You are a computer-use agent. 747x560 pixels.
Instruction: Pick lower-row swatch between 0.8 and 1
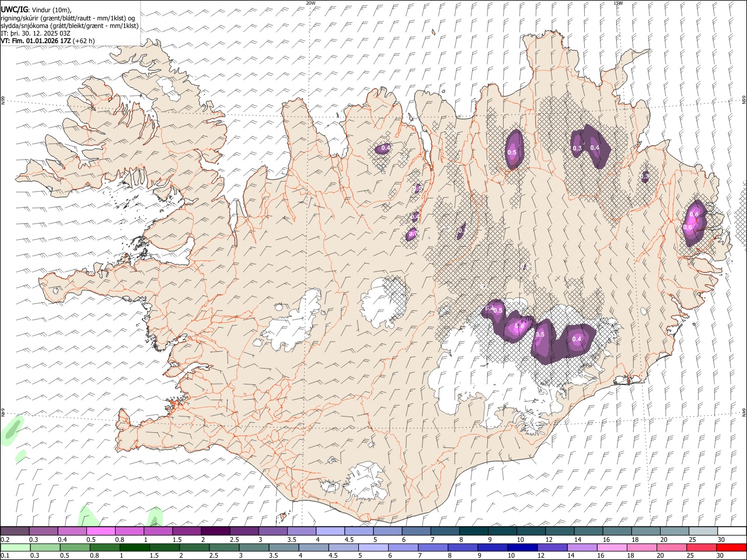pos(104,547)
